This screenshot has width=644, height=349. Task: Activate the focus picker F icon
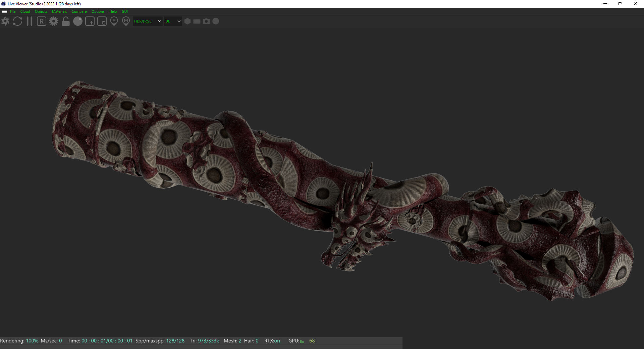(x=114, y=21)
